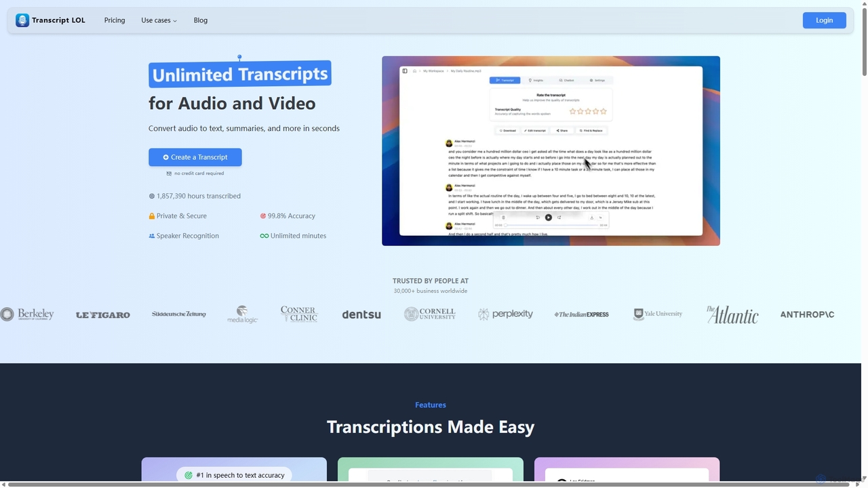Image resolution: width=868 pixels, height=488 pixels.
Task: Click the Private & Secure lock icon
Action: [x=152, y=216]
